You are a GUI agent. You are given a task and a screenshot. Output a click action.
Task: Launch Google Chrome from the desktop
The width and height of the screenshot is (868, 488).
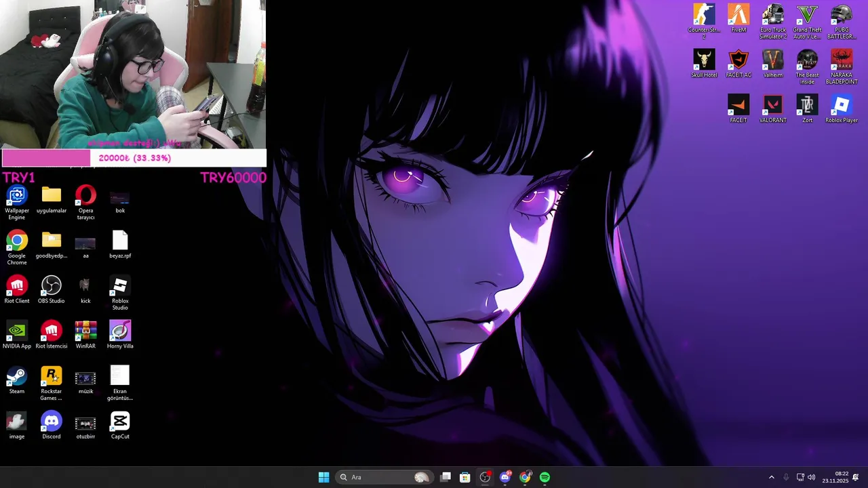click(x=17, y=248)
